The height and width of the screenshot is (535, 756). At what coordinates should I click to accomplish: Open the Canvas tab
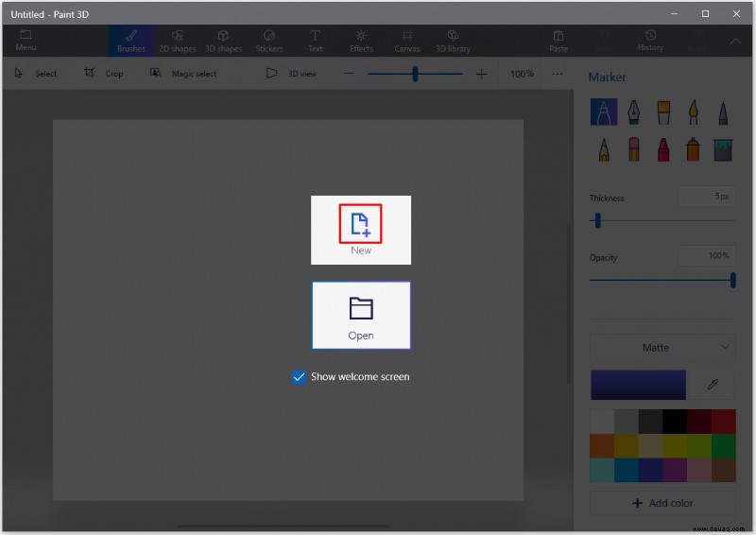(x=407, y=41)
